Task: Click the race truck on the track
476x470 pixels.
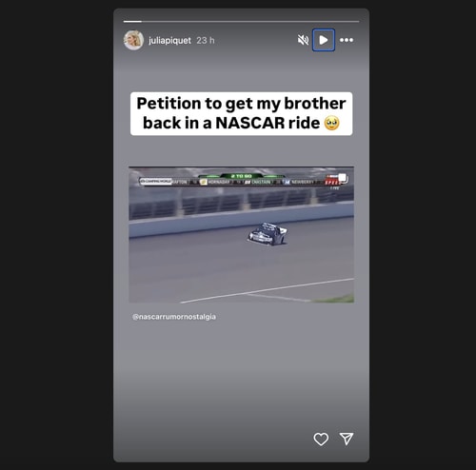Action: pyautogui.click(x=268, y=234)
